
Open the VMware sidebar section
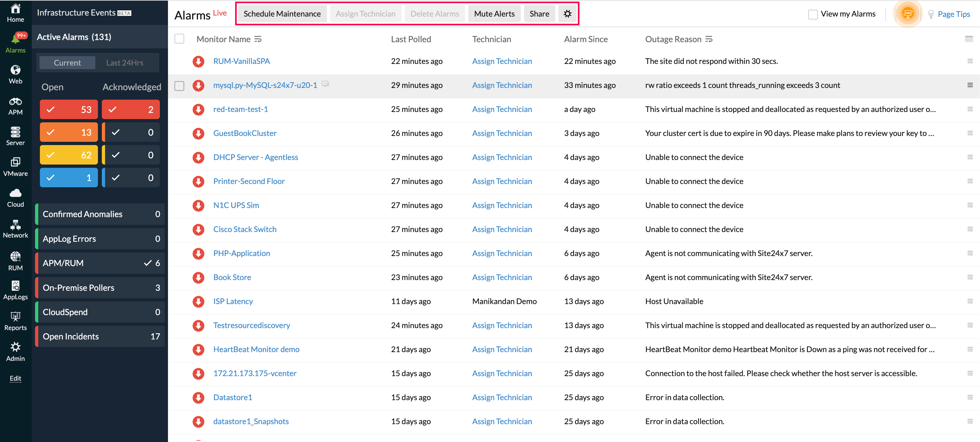click(15, 167)
